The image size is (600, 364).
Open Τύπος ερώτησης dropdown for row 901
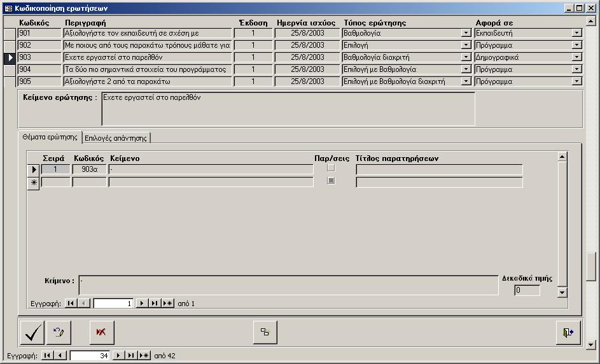click(x=466, y=33)
